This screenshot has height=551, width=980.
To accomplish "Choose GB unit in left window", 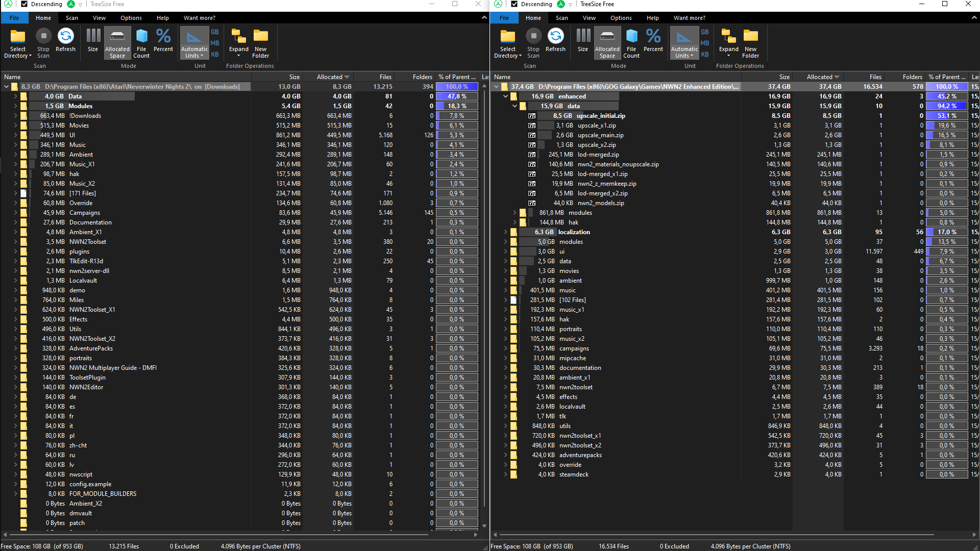I will pyautogui.click(x=215, y=32).
